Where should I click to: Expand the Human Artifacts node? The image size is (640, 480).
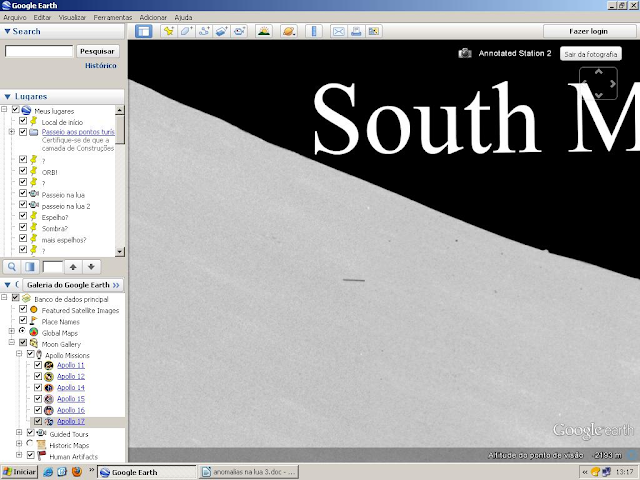(19, 454)
